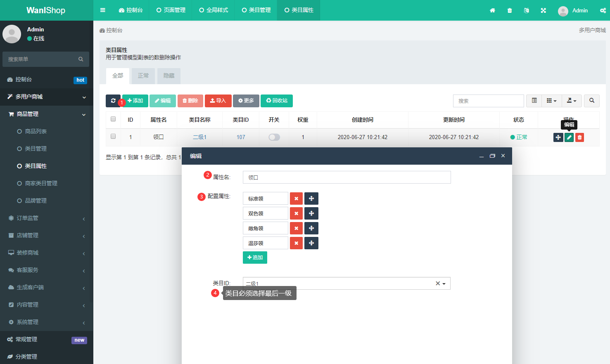The width and height of the screenshot is (610, 364).
Task: Open the 页面管理 top tab
Action: [171, 10]
